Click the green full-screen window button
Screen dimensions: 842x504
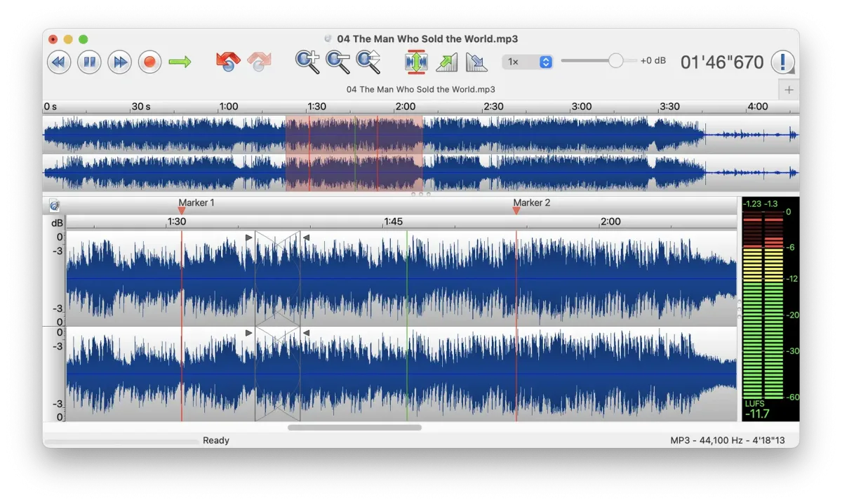pos(83,39)
